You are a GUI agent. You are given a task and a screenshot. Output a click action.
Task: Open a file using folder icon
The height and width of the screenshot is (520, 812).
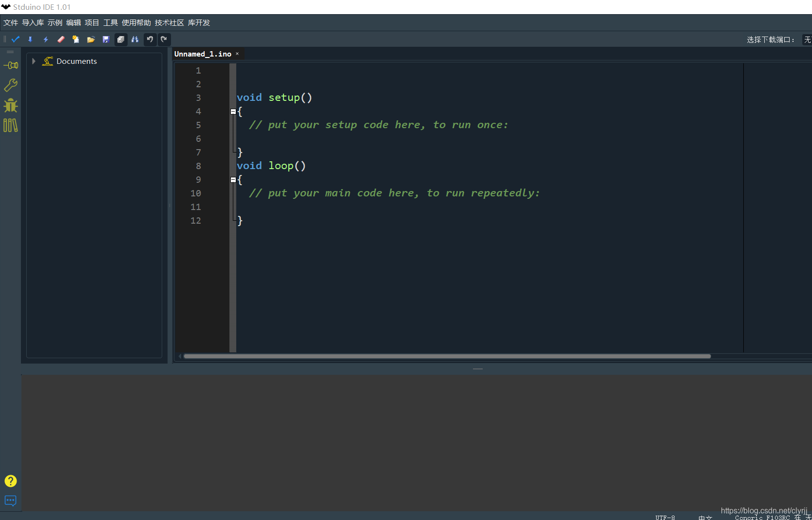(x=91, y=39)
